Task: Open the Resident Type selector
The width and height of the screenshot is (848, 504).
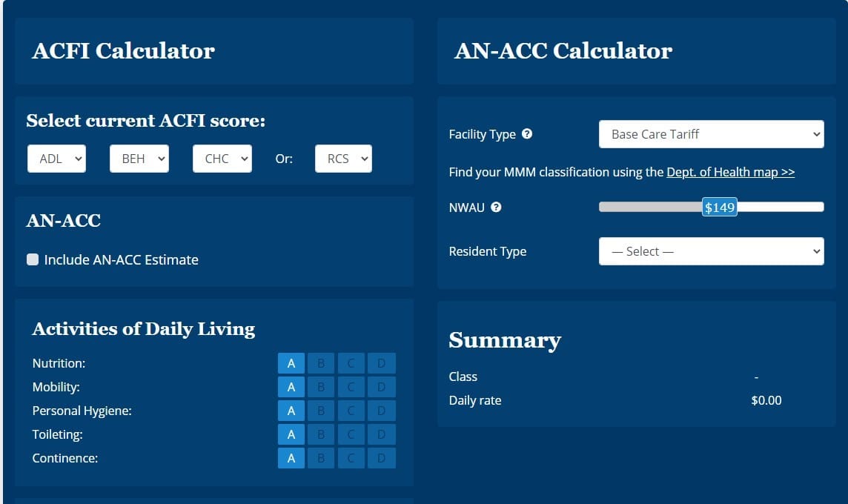Action: (710, 251)
